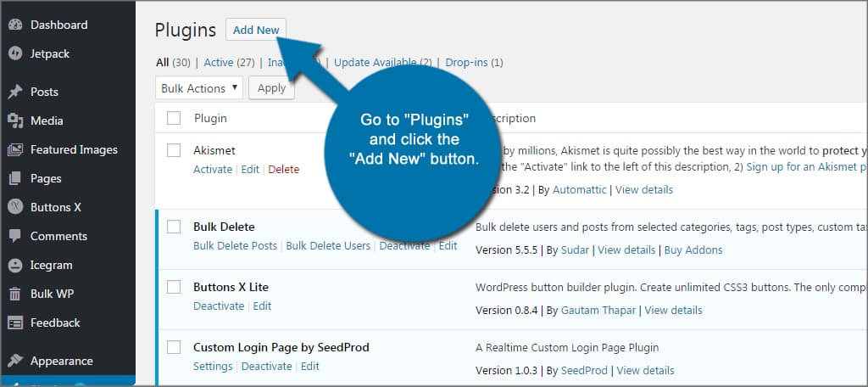Click the Bulk WP trash icon

[x=15, y=294]
